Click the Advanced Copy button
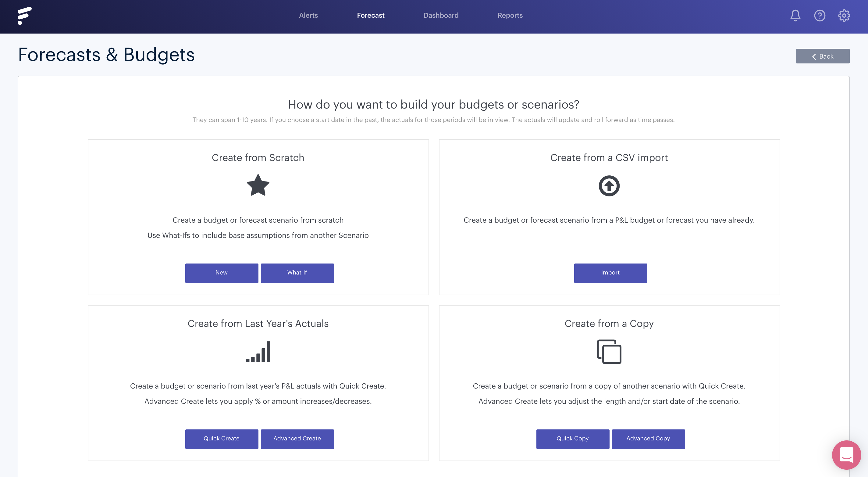868x477 pixels. coord(648,439)
